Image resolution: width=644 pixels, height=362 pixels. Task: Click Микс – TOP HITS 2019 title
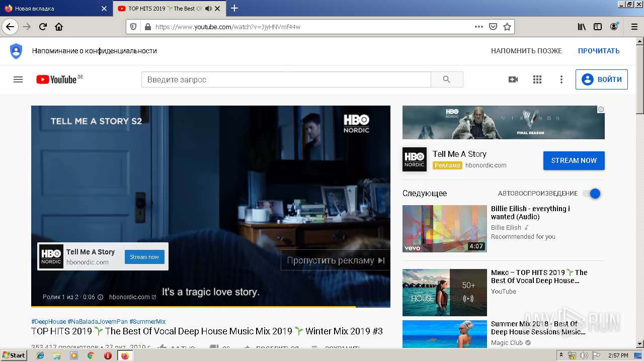pos(539,277)
